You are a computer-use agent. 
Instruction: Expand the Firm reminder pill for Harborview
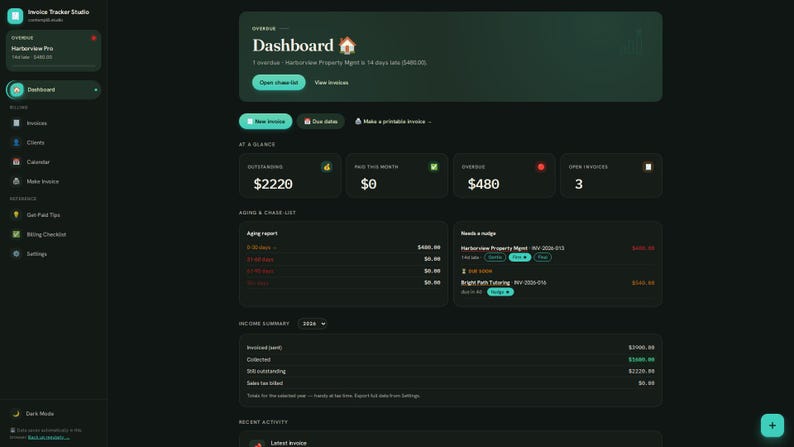point(520,257)
